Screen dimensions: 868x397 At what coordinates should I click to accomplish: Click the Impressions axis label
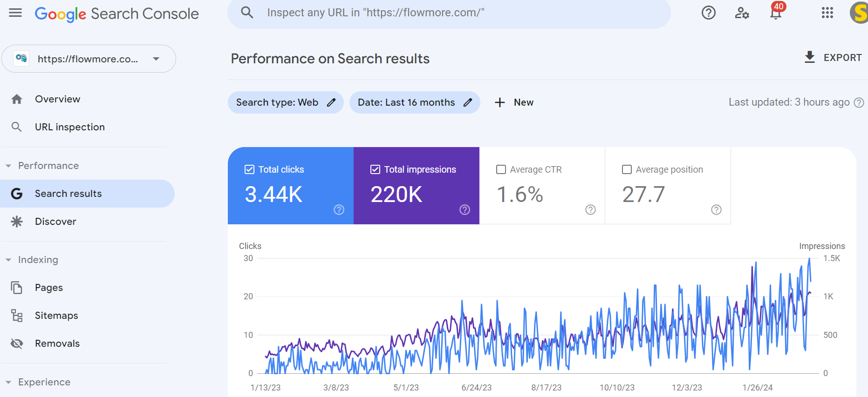pos(822,246)
